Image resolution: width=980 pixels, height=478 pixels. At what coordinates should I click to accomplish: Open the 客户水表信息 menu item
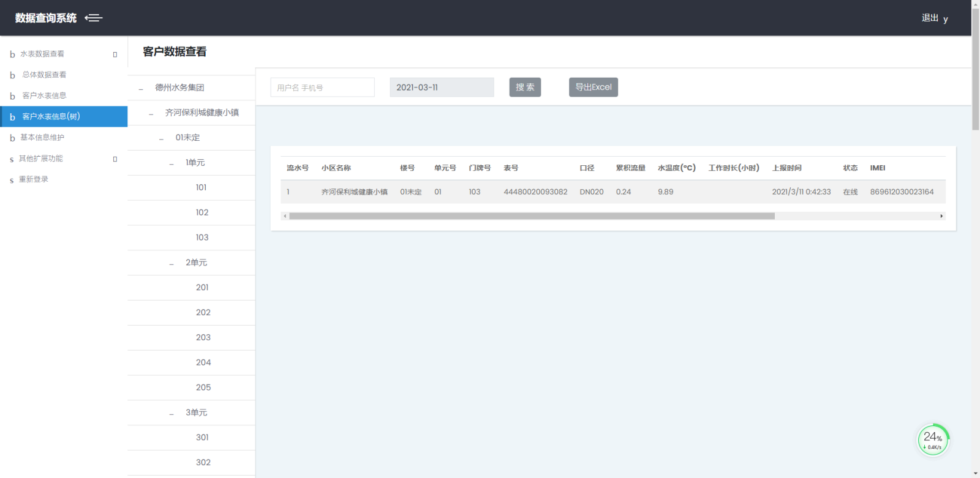click(x=44, y=95)
